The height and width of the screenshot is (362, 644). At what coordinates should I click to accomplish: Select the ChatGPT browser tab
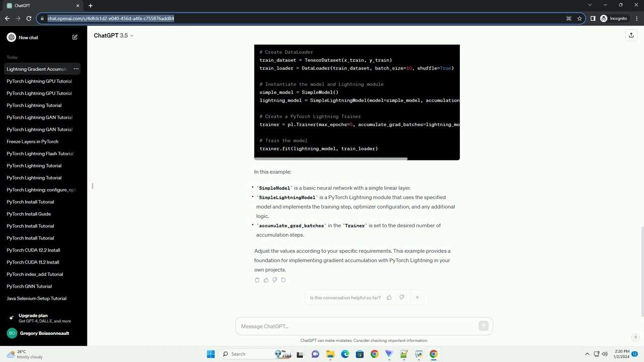(42, 6)
